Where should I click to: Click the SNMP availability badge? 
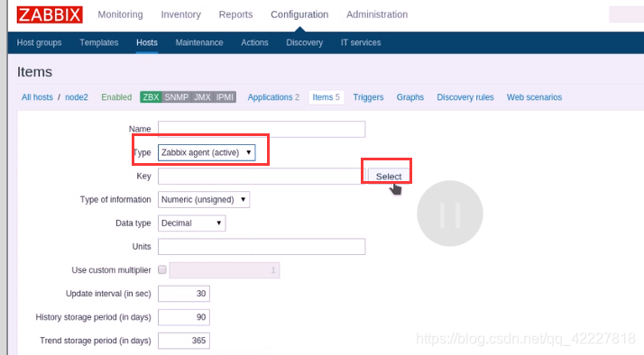coord(176,97)
